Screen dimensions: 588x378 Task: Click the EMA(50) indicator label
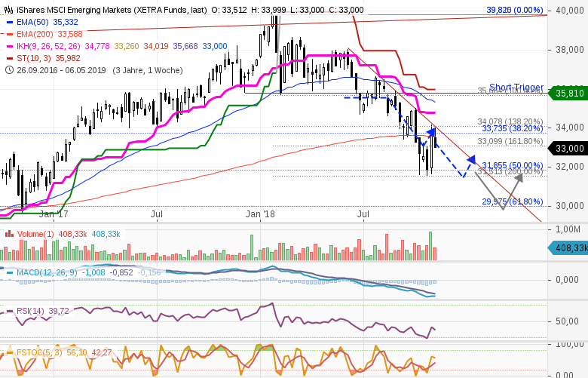33,22
